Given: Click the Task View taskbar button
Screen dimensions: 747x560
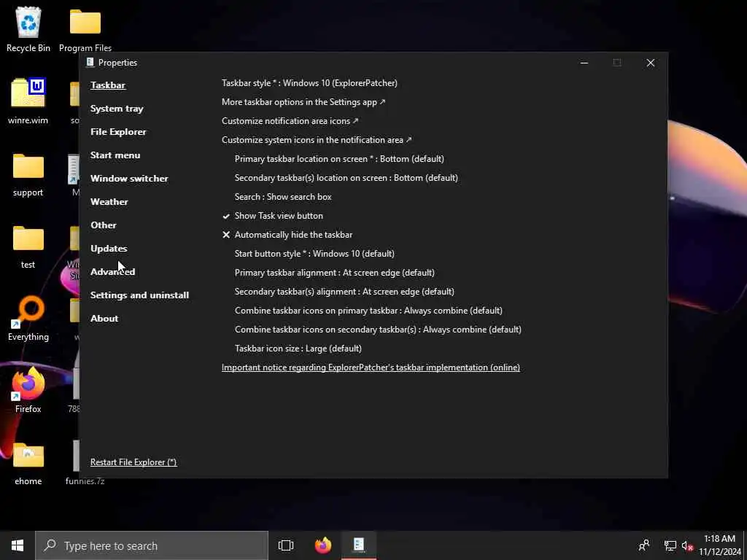Looking at the screenshot, I should tap(286, 545).
